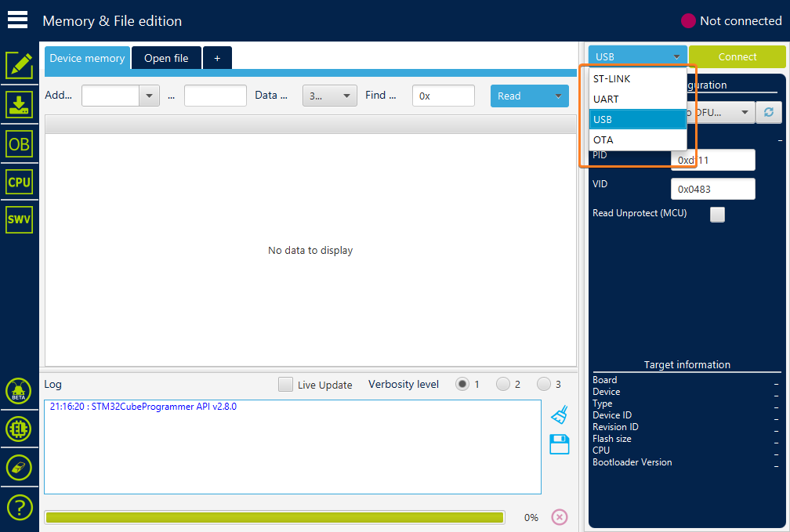The height and width of the screenshot is (532, 790).
Task: Open the OB option bytes panel
Action: [19, 144]
